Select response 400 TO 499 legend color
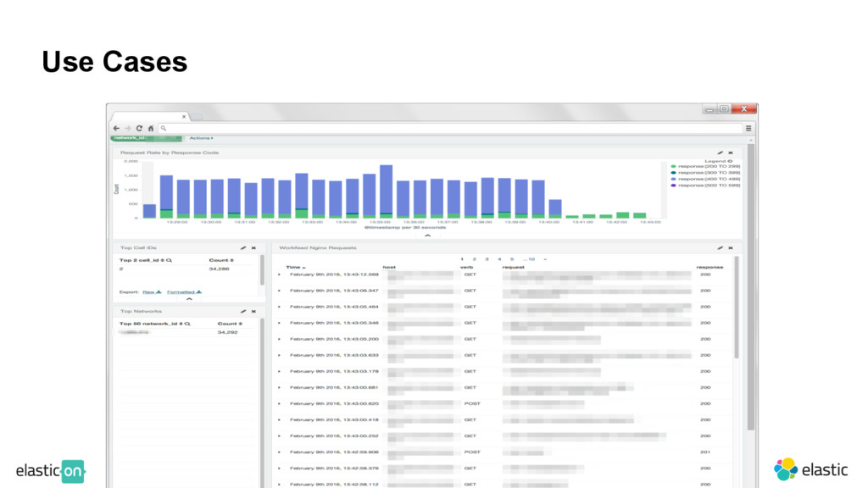The image size is (868, 488). 673,179
